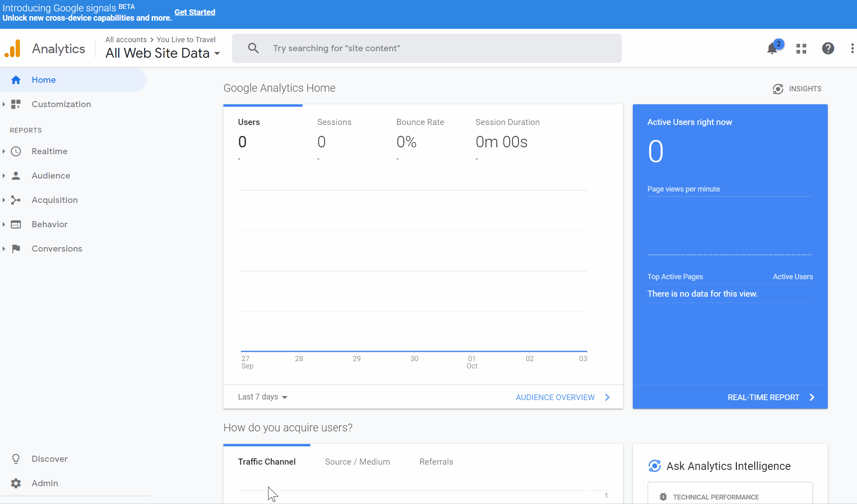Switch to the Source / Medium tab

357,462
